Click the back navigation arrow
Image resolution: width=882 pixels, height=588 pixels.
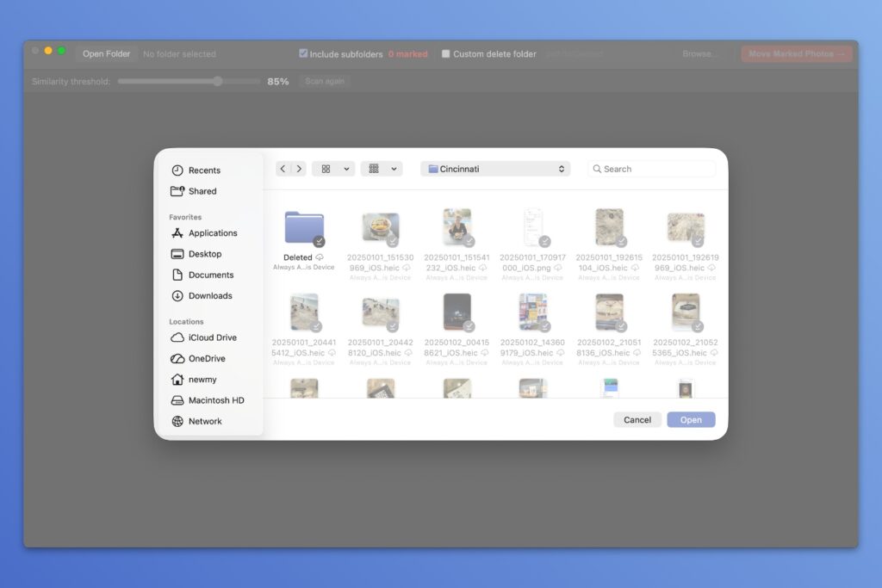tap(283, 169)
